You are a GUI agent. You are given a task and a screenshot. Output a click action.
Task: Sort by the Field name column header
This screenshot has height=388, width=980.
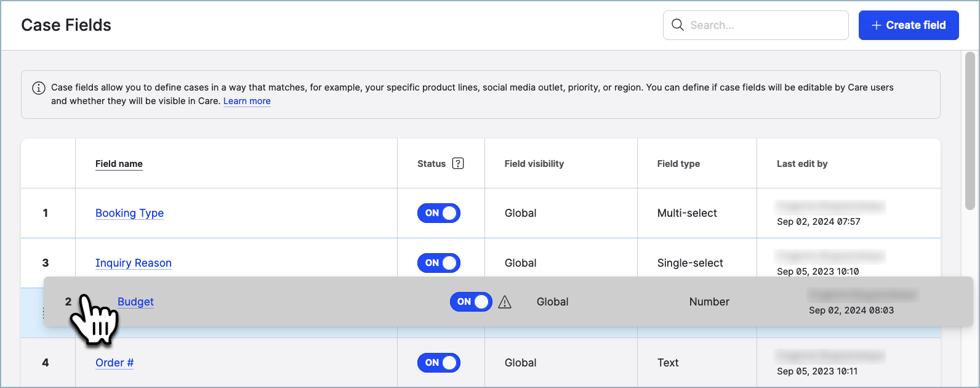click(x=119, y=164)
